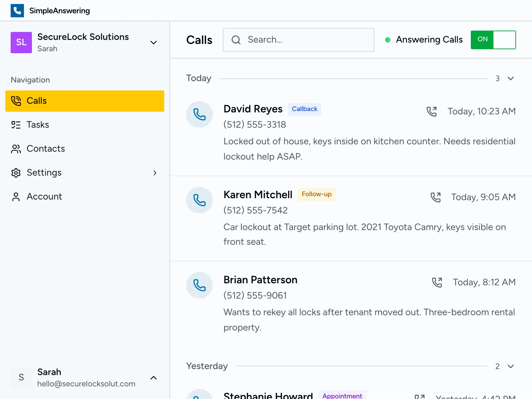Click Karen Mitchell's phone avatar icon
Image resolution: width=532 pixels, height=399 pixels.
[x=199, y=200]
